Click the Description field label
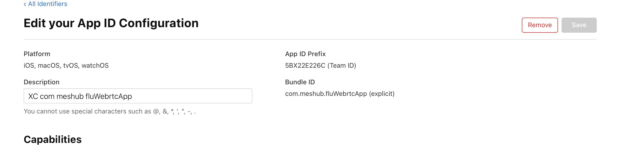The image size is (644, 155). pos(41,82)
